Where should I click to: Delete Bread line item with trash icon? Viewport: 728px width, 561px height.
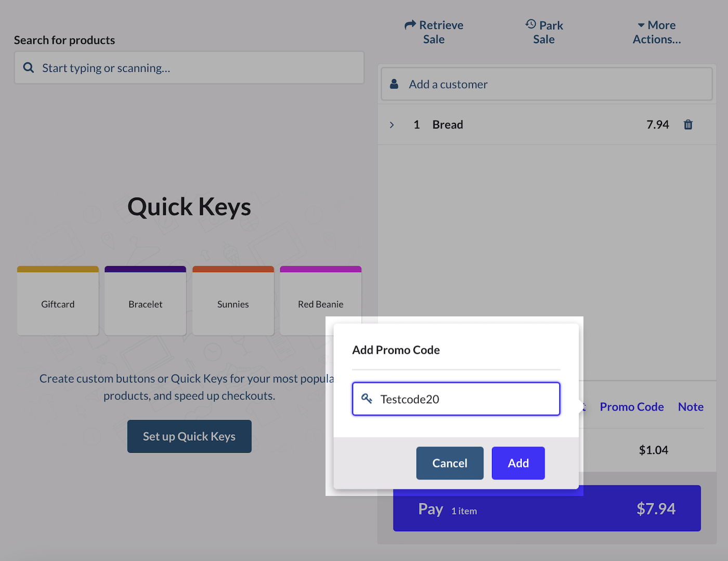[x=688, y=125]
